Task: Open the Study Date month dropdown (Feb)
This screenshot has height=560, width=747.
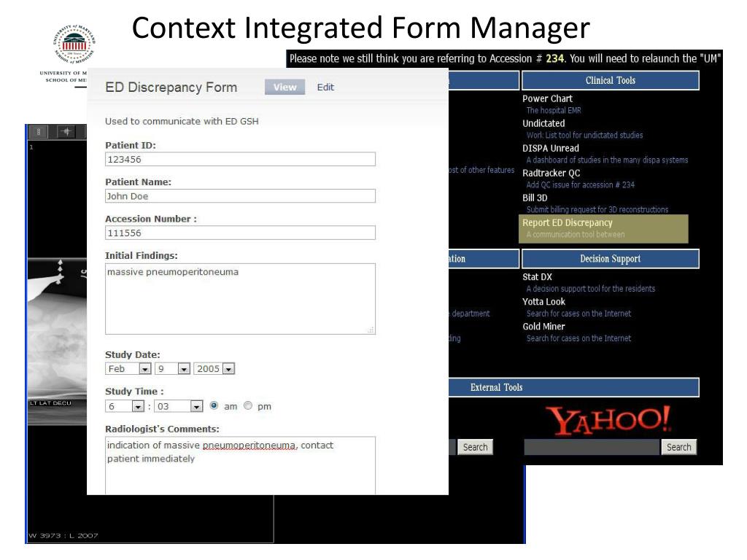Action: click(128, 368)
